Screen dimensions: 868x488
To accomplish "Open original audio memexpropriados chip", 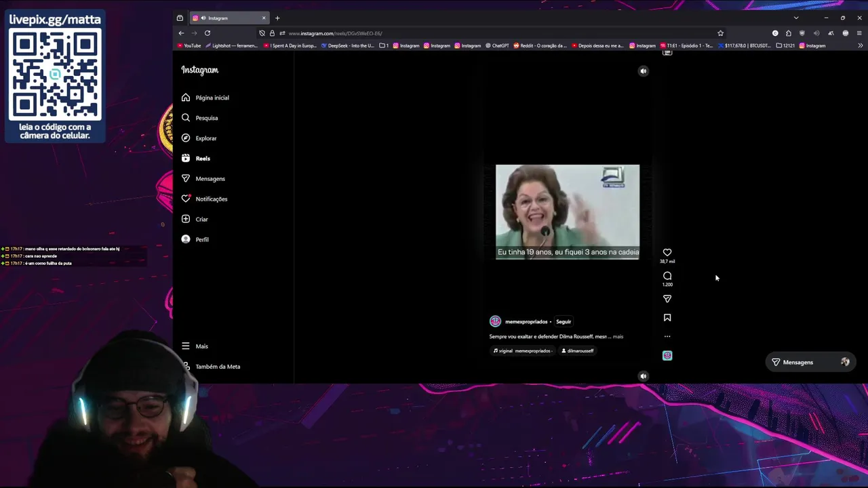I will click(522, 351).
